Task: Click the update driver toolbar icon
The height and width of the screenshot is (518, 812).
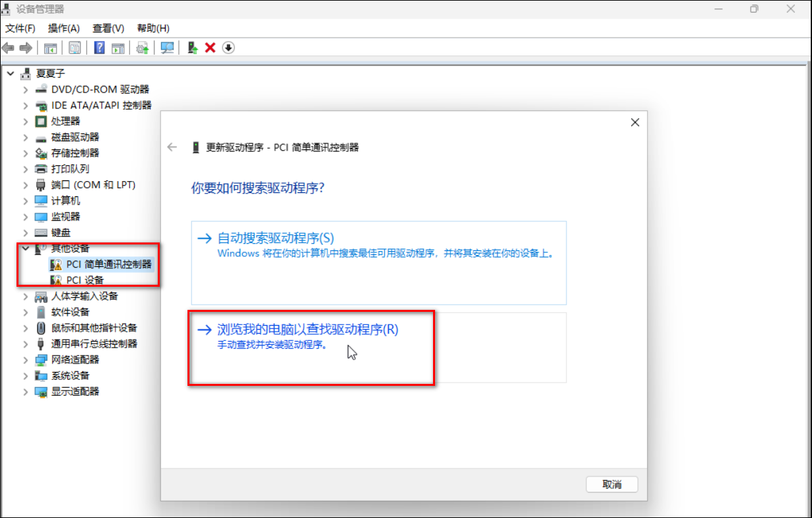Action: (192, 48)
